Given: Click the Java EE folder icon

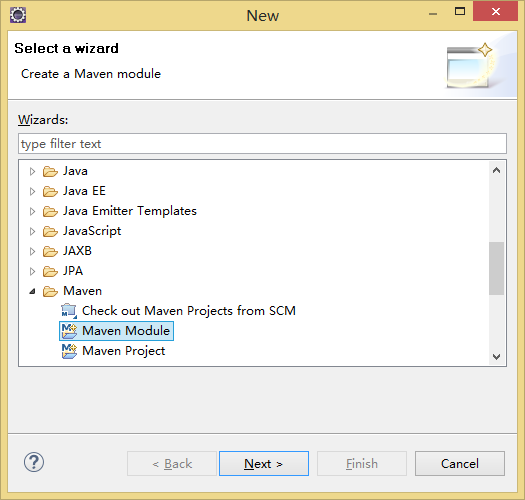Looking at the screenshot, I should [x=50, y=191].
